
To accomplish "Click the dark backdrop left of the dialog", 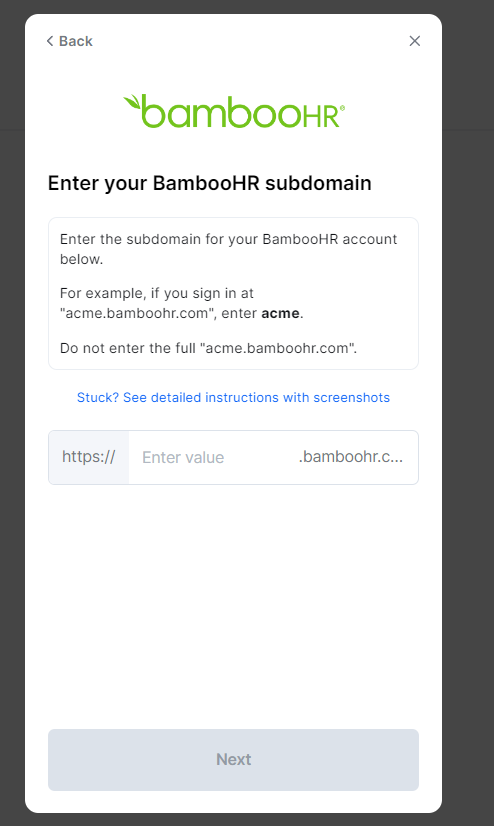I will tap(12, 421).
